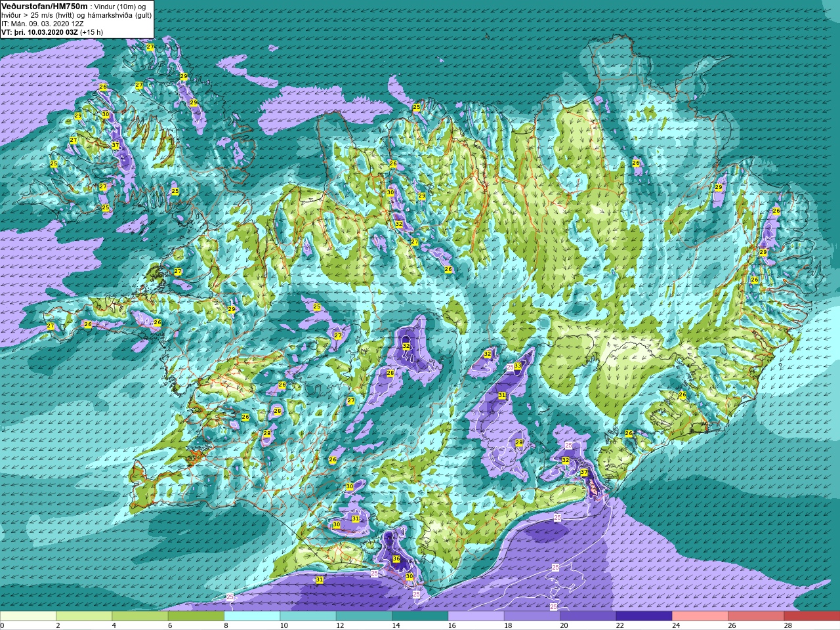Click the legend scale label '14'

click(396, 625)
